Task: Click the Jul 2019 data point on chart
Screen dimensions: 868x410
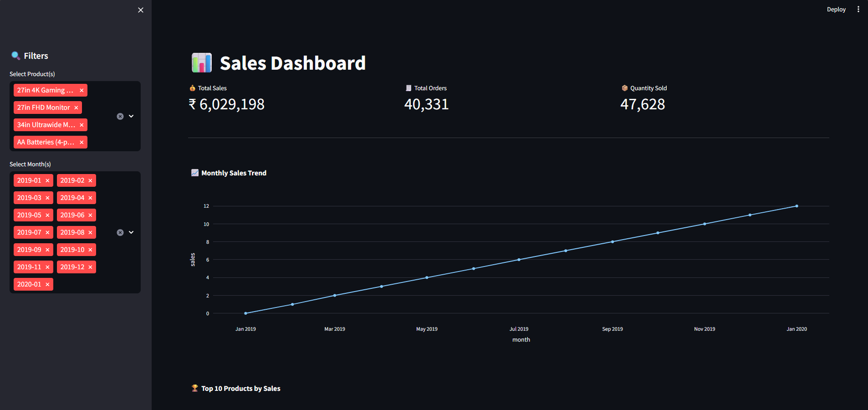Action: 519,260
